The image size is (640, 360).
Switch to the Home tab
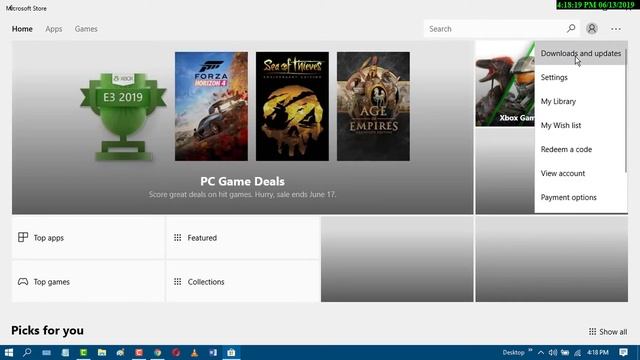pos(22,29)
